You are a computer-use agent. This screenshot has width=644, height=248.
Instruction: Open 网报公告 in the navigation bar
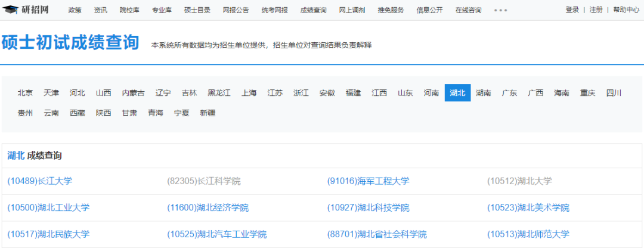coord(236,10)
